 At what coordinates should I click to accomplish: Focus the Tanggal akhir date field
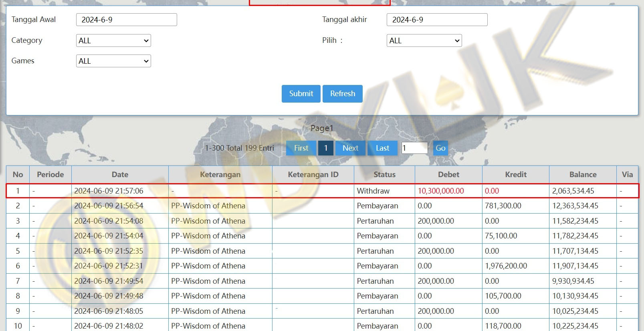click(437, 20)
